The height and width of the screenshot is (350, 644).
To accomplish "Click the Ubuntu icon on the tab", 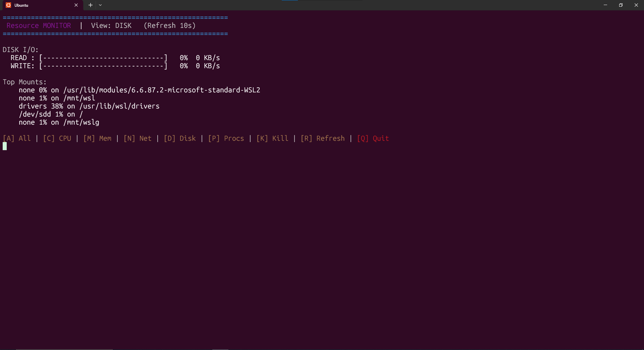I will (x=8, y=5).
